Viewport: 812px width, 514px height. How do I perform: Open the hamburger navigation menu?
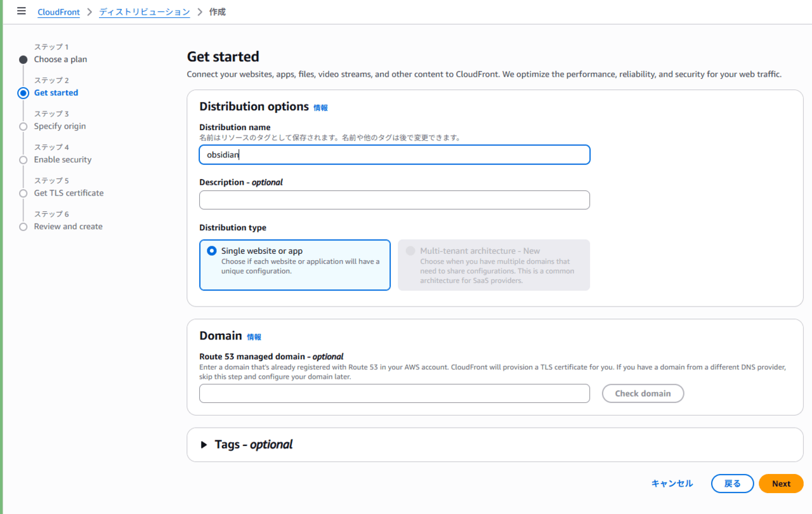click(x=22, y=11)
